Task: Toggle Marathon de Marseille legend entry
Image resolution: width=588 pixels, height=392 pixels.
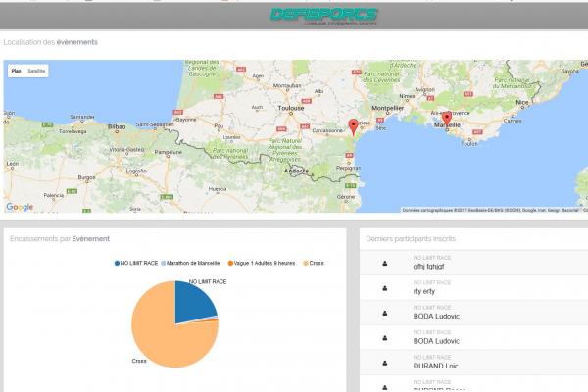Action: point(190,263)
